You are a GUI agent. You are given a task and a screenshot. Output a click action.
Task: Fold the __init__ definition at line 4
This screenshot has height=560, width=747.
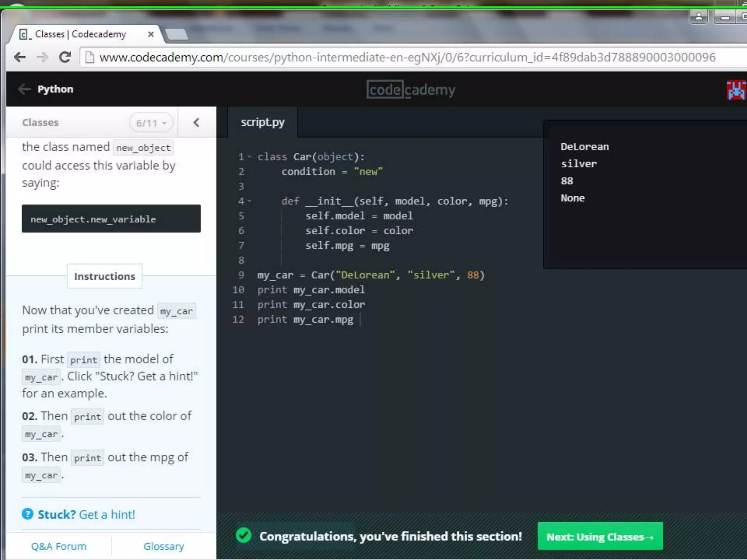249,201
